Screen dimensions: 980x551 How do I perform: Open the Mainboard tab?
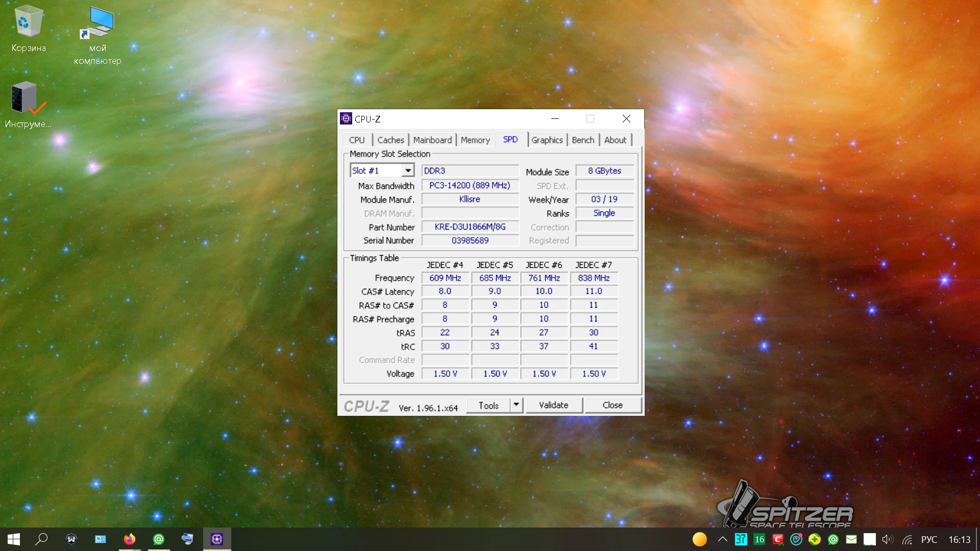click(x=432, y=140)
